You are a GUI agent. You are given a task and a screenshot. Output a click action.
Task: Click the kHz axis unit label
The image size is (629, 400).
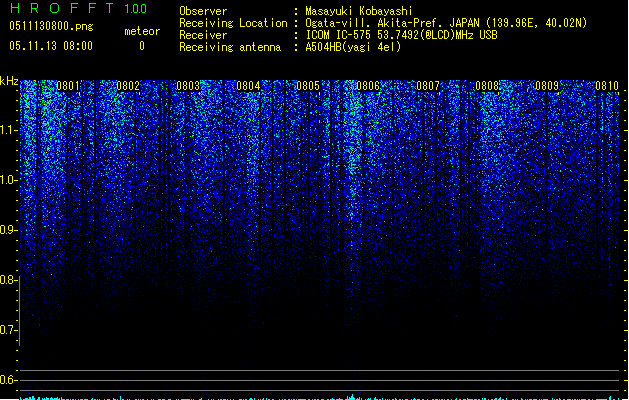tap(9, 81)
